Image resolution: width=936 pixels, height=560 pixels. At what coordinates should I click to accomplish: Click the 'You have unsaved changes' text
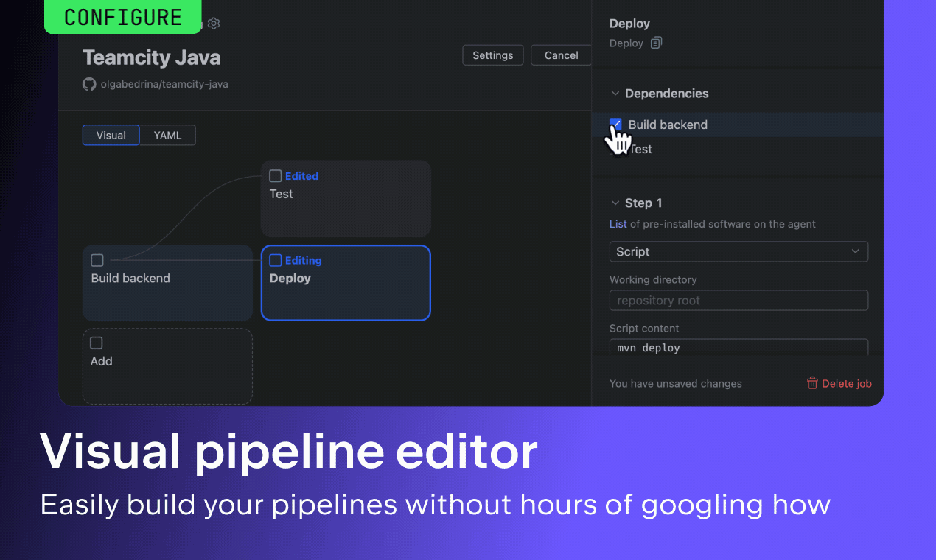[676, 383]
